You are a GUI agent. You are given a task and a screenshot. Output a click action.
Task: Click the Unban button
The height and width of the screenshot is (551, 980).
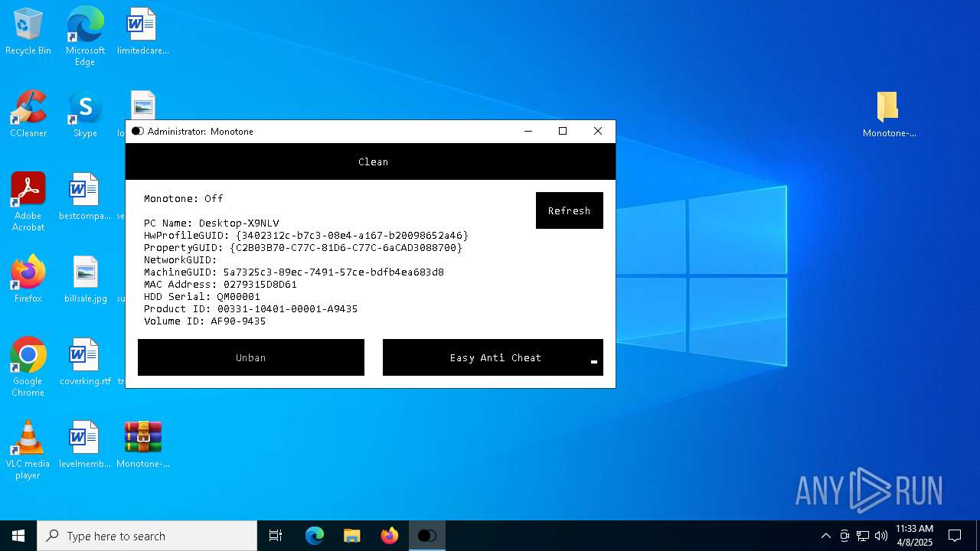[251, 357]
